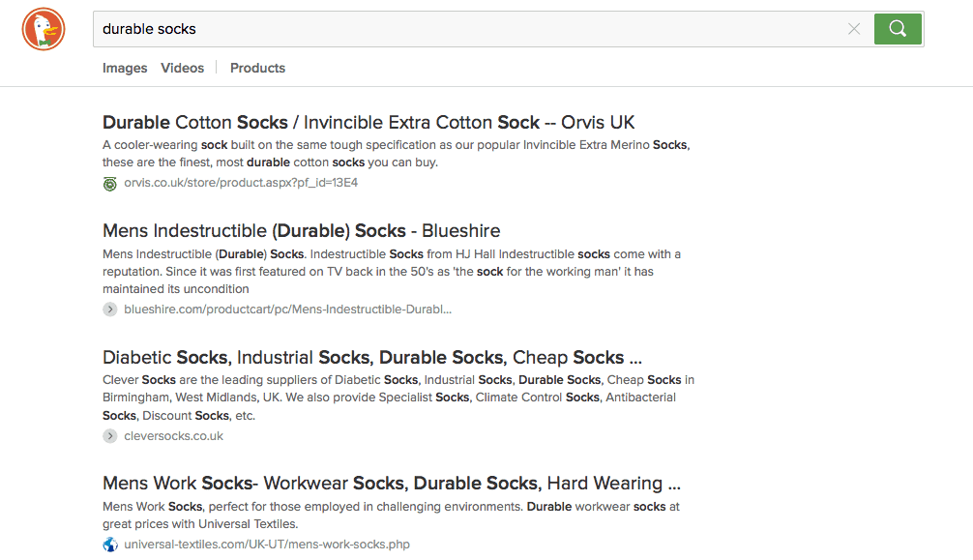Open the orvis.co.uk product URL link
This screenshot has height=560, width=973.
coord(241,183)
